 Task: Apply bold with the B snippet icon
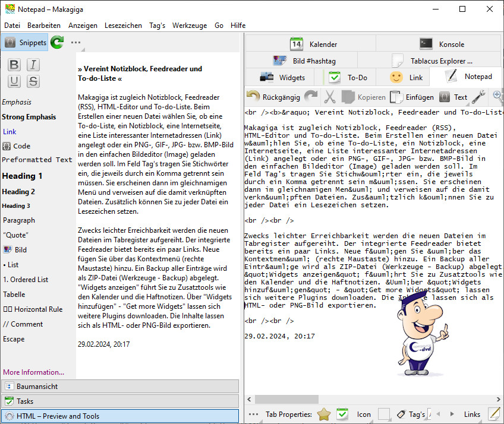pyautogui.click(x=15, y=65)
